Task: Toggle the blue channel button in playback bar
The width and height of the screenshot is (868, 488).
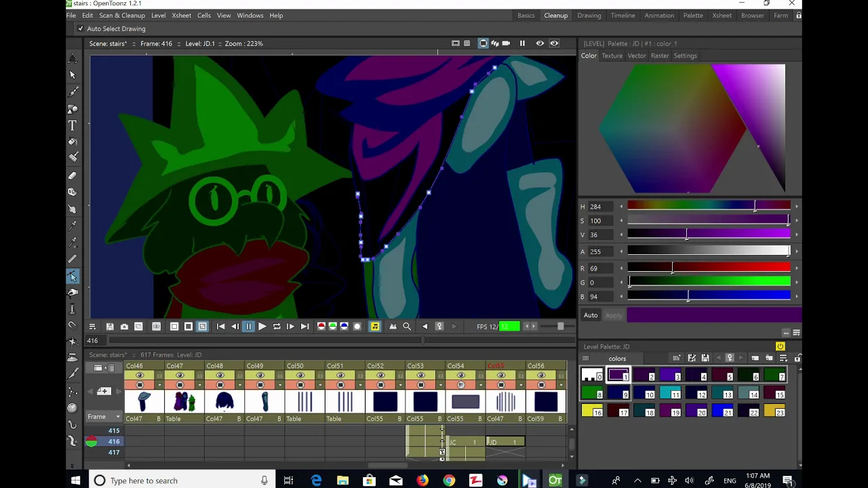Action: [344, 327]
